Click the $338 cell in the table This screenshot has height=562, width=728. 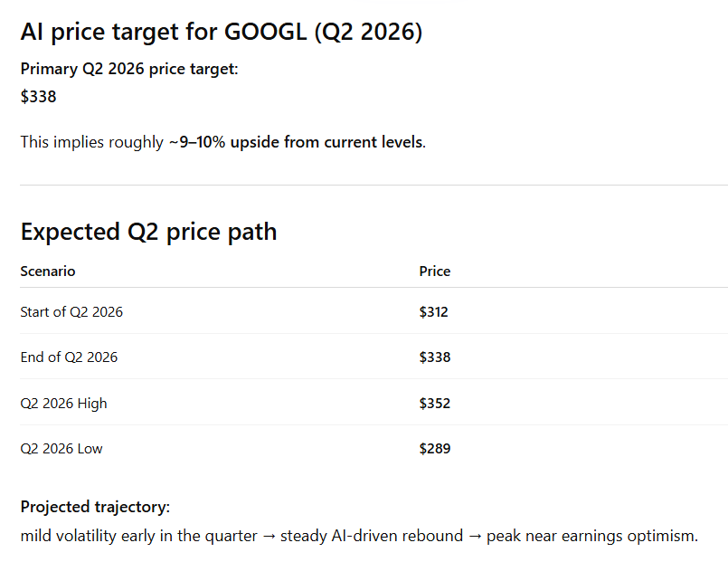point(435,357)
